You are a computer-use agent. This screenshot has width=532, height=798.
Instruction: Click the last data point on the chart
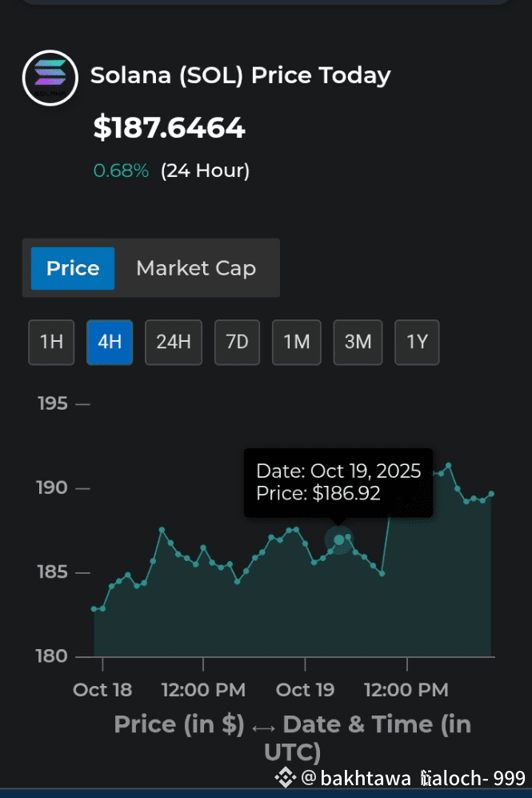(491, 494)
